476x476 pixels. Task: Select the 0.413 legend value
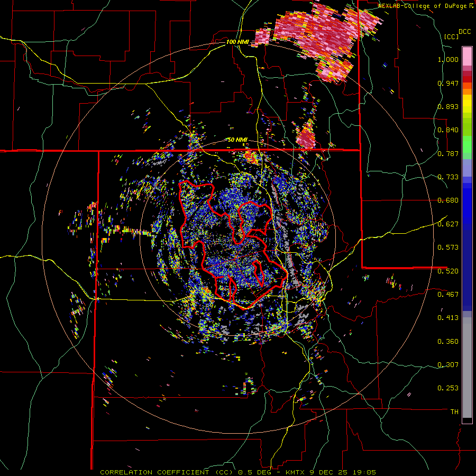pyautogui.click(x=448, y=318)
